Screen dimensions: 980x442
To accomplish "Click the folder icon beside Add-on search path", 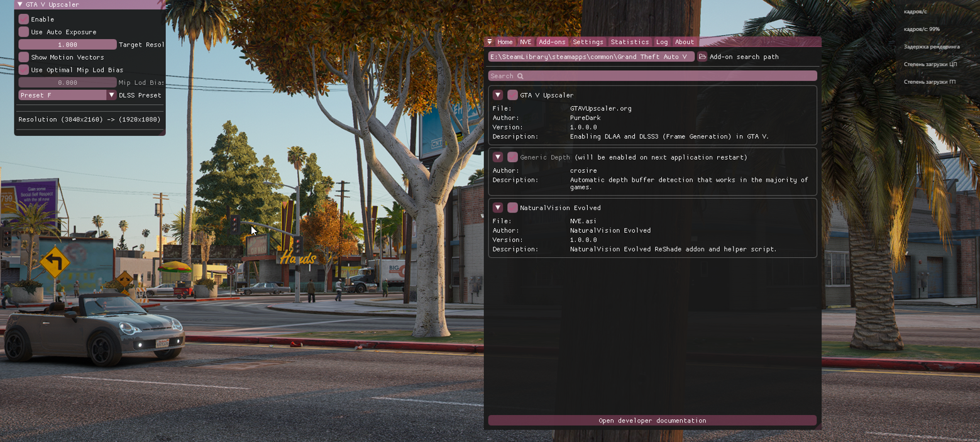I will (x=702, y=57).
